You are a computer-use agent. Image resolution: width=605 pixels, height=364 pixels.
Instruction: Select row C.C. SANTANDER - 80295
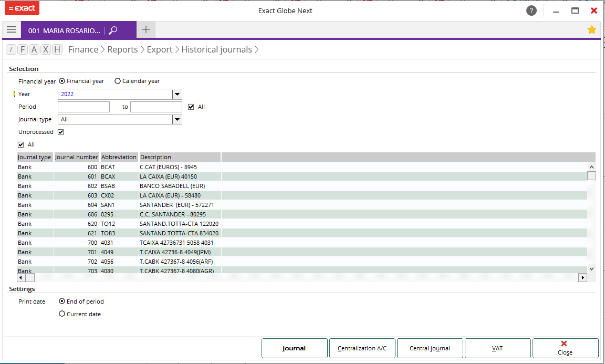302,214
